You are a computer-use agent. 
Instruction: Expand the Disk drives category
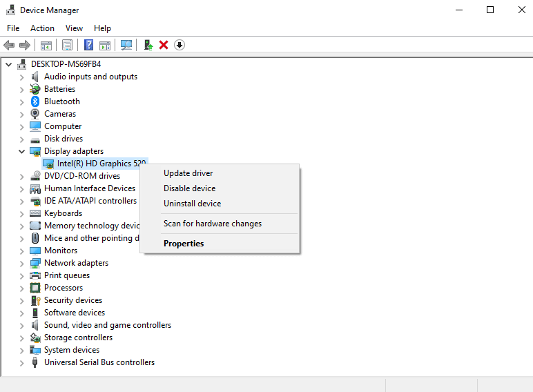point(22,139)
